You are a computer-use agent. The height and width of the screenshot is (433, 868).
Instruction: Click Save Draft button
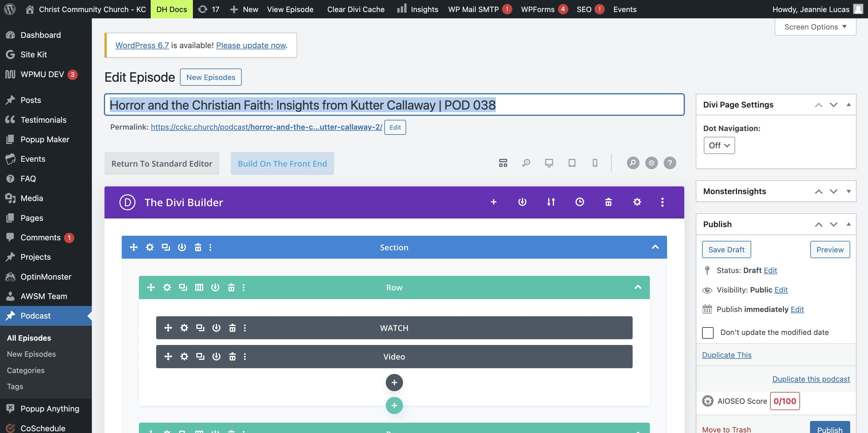tap(726, 249)
